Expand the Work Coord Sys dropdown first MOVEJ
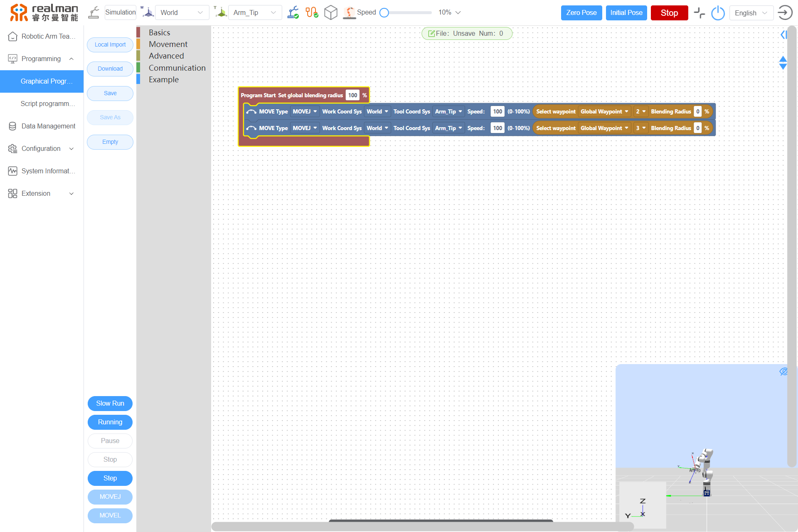Screen dimensions: 798x532 pos(374,112)
